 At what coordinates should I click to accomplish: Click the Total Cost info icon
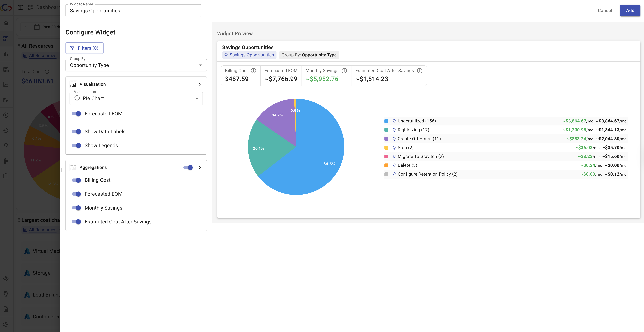47,72
